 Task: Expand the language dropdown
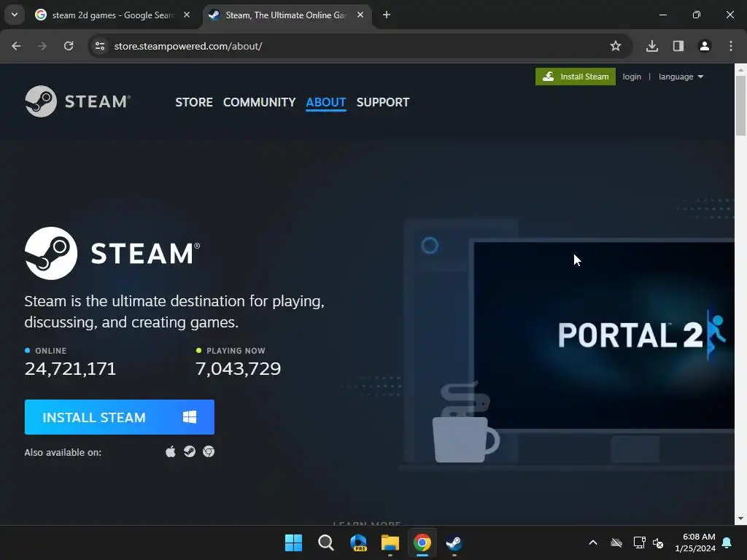[x=681, y=77]
